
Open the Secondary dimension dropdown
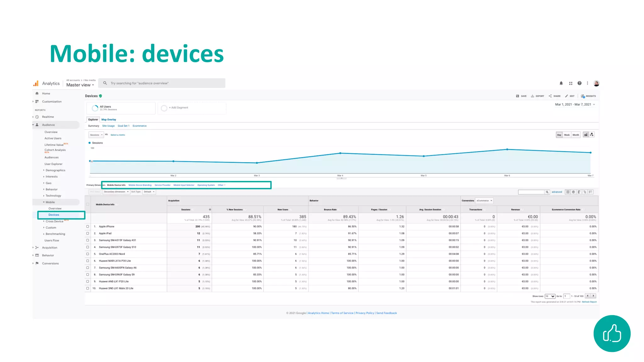tap(116, 192)
